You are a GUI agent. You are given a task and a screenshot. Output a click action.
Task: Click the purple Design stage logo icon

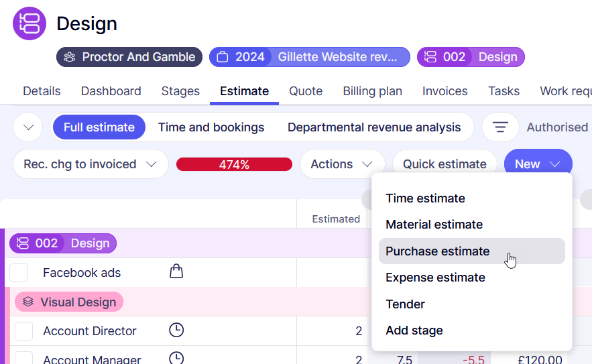pos(29,23)
